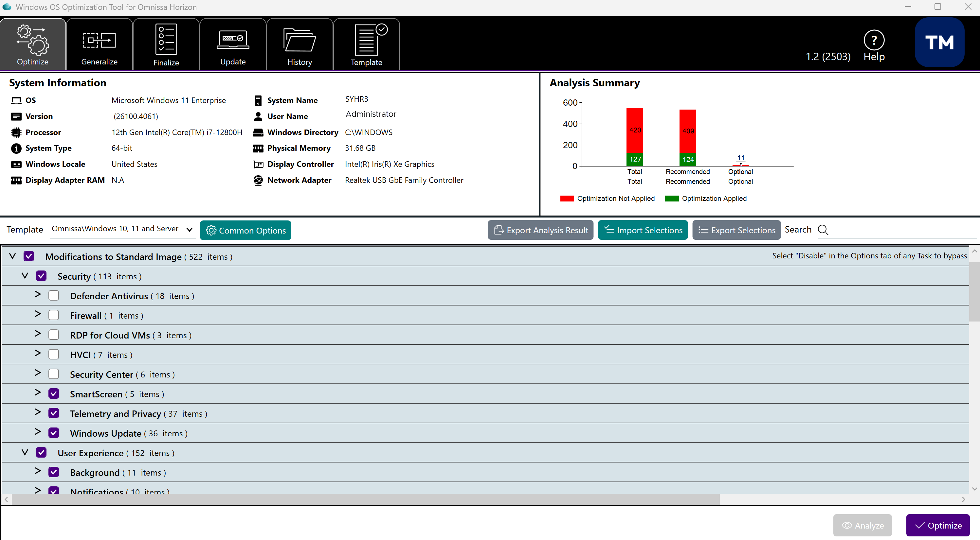Click the User Name person icon

(x=258, y=116)
